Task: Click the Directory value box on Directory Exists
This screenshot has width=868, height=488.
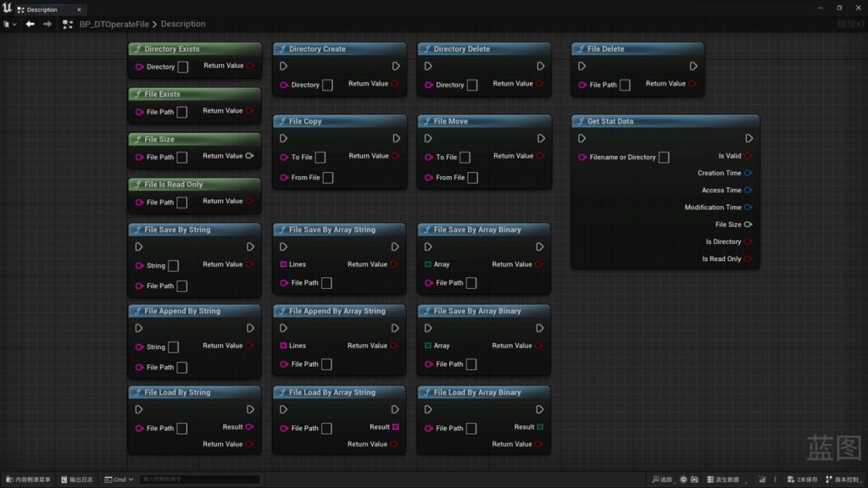Action: 182,67
